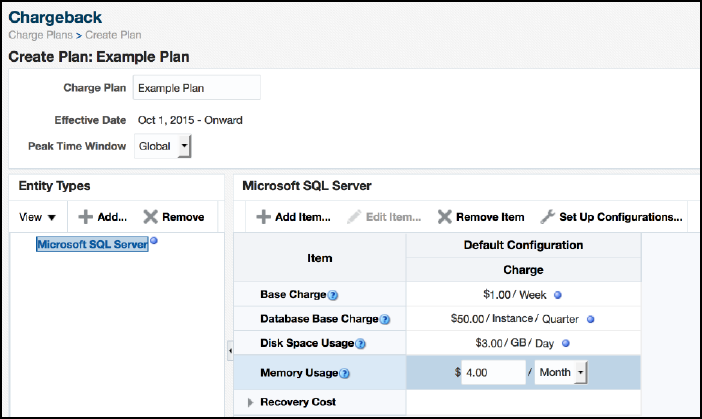Click the Memory Usage amount field
702x419 pixels.
tap(494, 373)
